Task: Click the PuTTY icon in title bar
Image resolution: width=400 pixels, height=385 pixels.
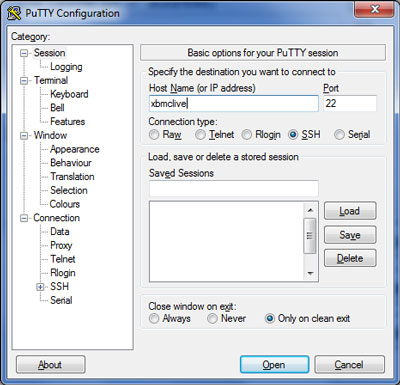Action: (14, 13)
